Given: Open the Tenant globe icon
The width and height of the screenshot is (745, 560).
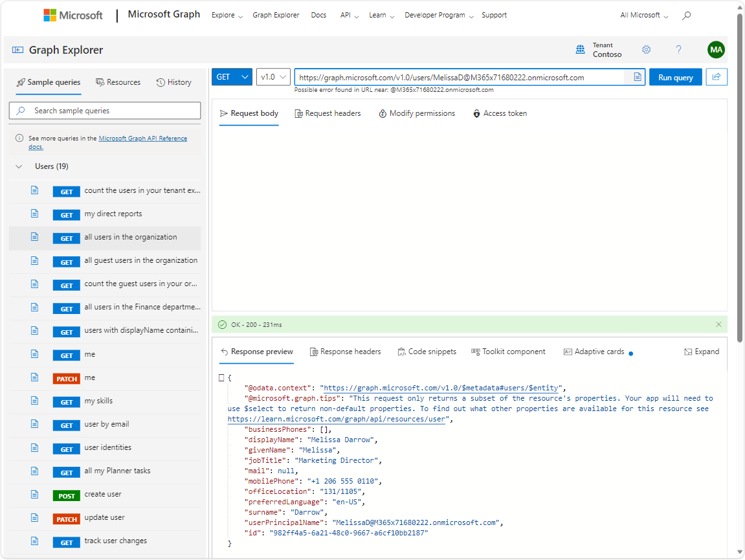Looking at the screenshot, I should pyautogui.click(x=580, y=49).
